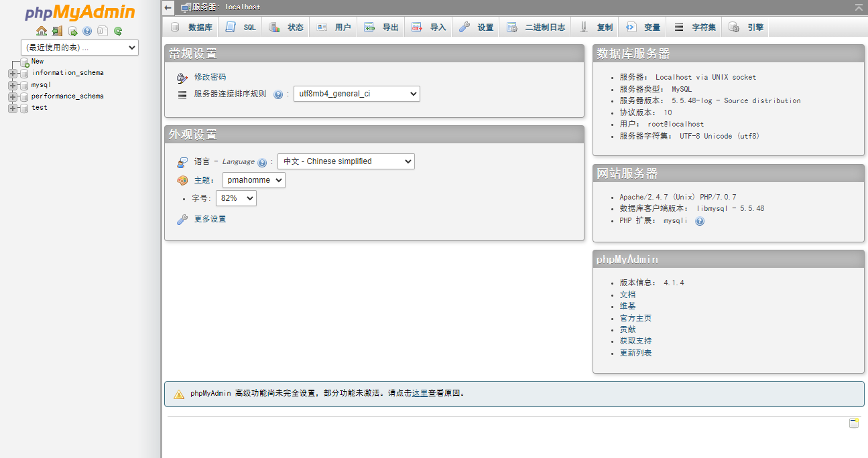Screen dimensions: 868x458
Task: Open the 数据库 tab
Action: [191, 27]
